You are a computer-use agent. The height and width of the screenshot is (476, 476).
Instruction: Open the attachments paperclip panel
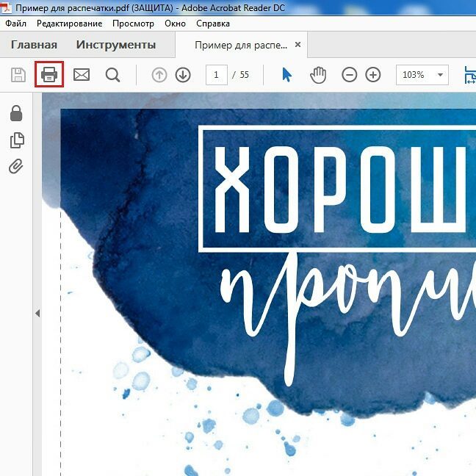coord(15,166)
